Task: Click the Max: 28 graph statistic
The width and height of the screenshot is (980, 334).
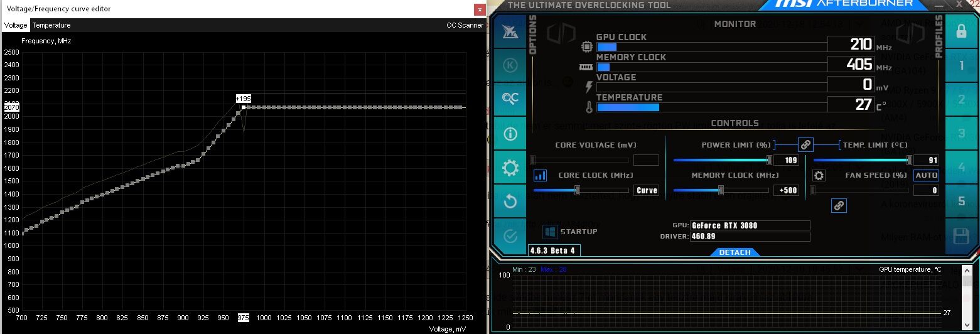Action: [554, 269]
